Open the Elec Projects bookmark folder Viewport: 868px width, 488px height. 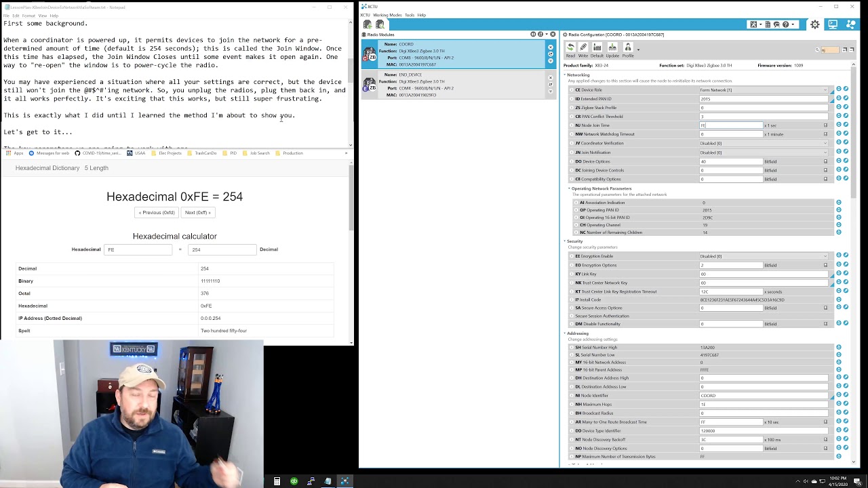(x=167, y=153)
